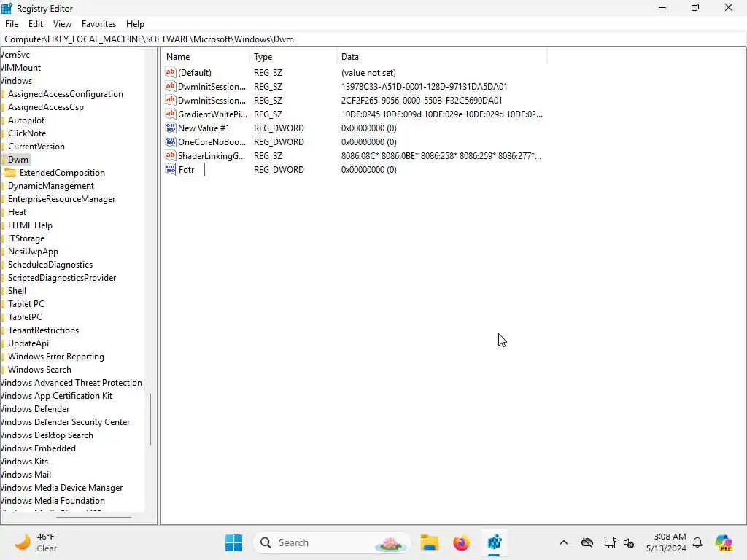Select the ExtendedComposition key
The width and height of the screenshot is (747, 560).
62,172
